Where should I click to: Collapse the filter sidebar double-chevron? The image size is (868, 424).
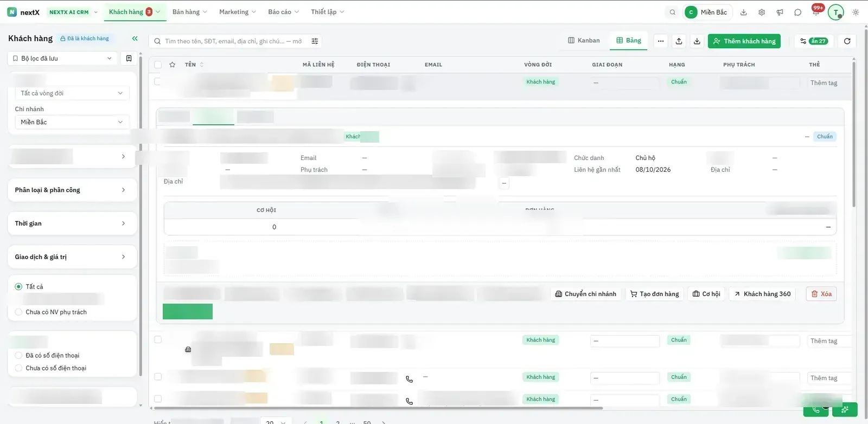tap(135, 38)
